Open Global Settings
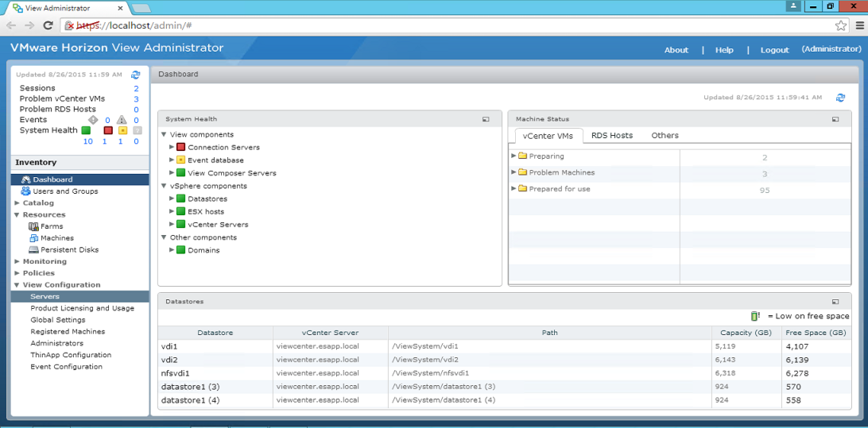868x428 pixels. [58, 320]
